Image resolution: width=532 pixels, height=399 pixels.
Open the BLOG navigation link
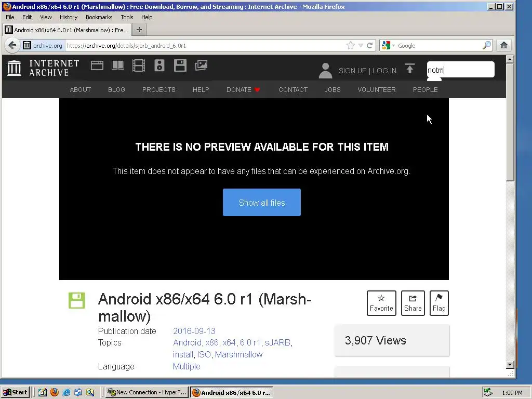click(116, 89)
